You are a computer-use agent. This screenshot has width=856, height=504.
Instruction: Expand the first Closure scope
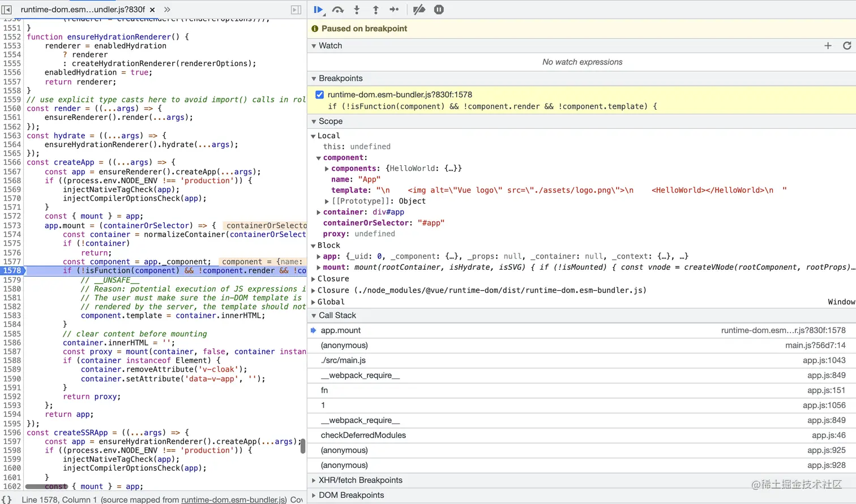[313, 279]
